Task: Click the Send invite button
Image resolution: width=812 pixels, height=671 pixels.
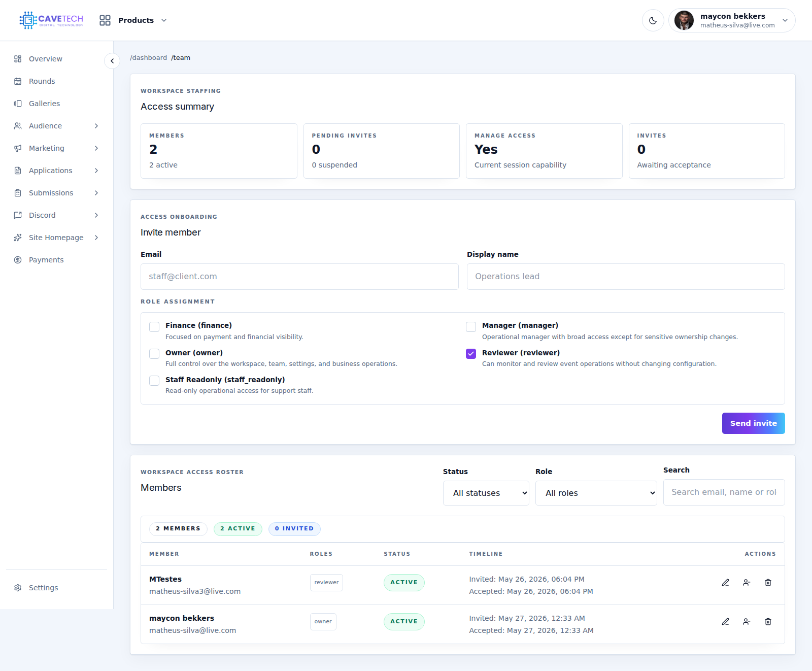Action: tap(754, 423)
